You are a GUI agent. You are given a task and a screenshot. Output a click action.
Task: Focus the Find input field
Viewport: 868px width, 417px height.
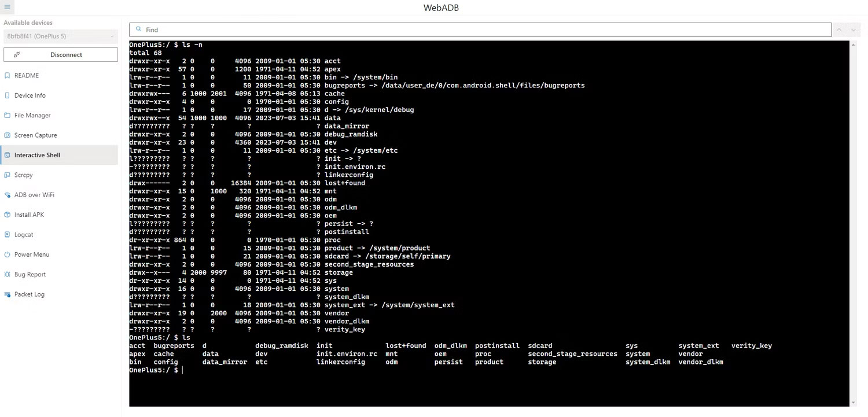point(480,29)
